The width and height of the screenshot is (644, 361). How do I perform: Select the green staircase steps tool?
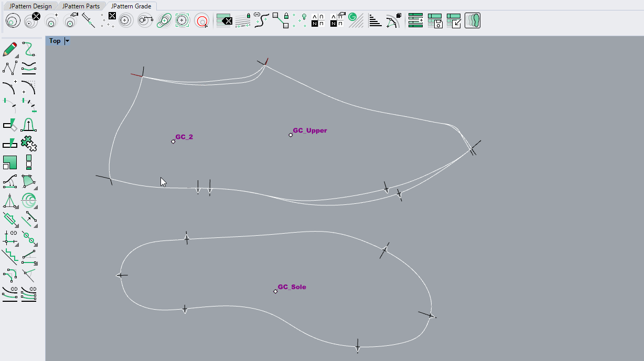10,256
